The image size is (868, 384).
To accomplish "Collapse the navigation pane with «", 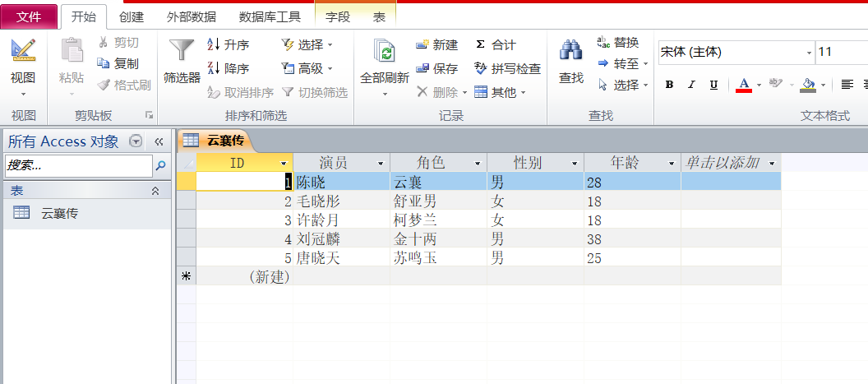I will click(159, 141).
